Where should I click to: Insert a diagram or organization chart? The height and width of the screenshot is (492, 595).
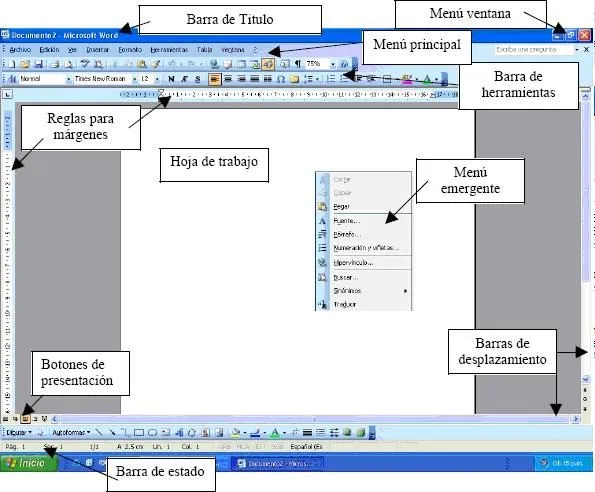tap(192, 432)
